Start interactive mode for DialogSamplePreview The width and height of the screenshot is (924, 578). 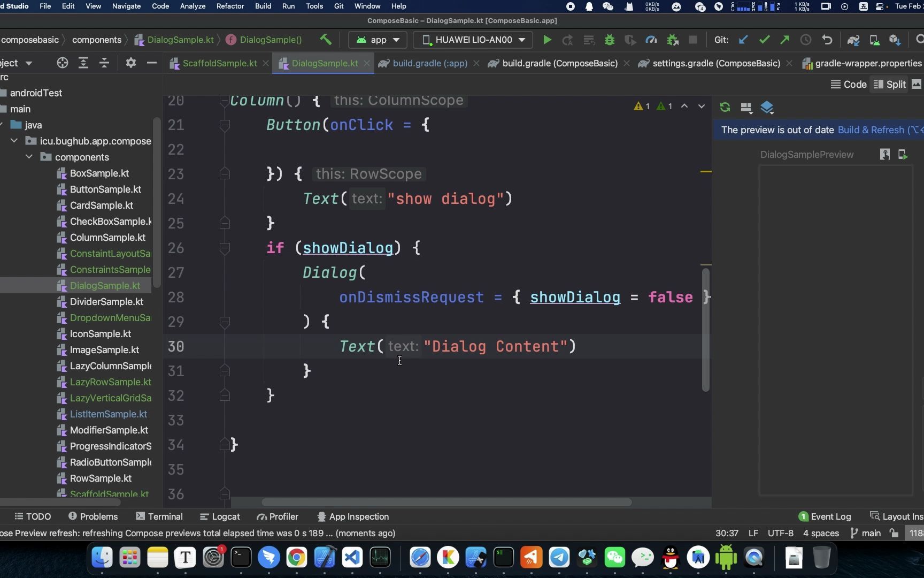point(885,154)
